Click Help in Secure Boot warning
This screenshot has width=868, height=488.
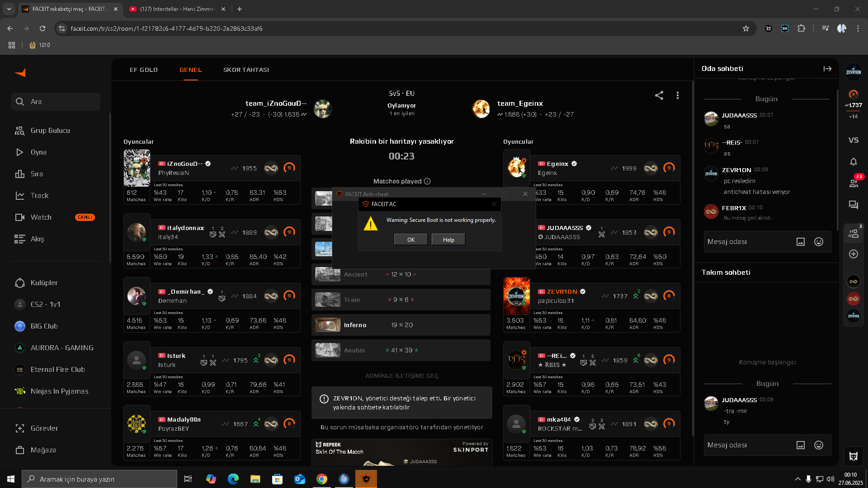[448, 239]
